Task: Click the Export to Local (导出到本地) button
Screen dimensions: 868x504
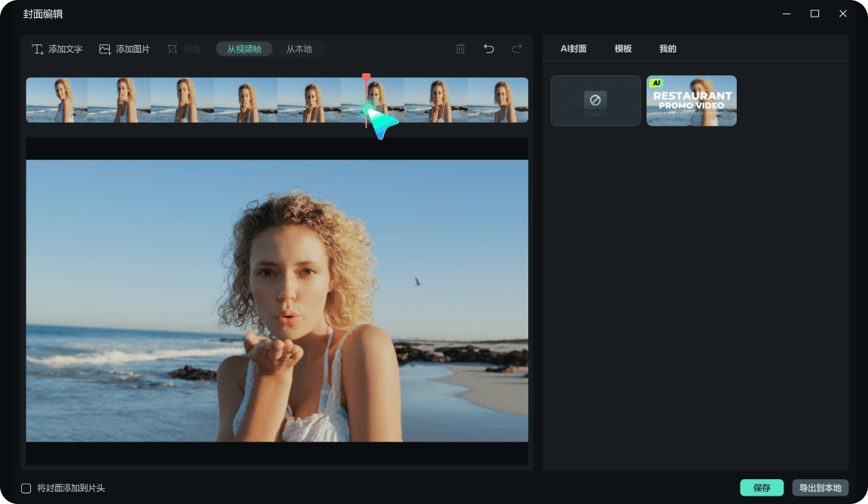Action: [820, 487]
